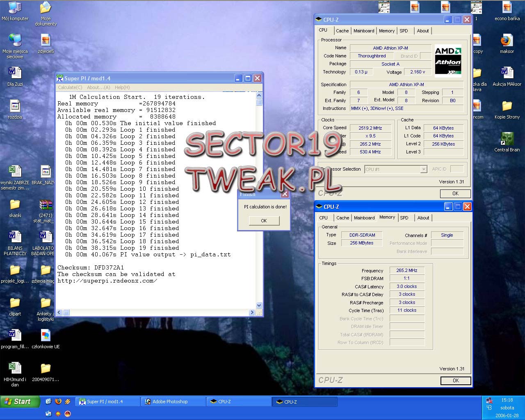Switch to Mainboard tab in upper CPU-Z
Viewport: 525px width, 420px height.
pos(364,31)
